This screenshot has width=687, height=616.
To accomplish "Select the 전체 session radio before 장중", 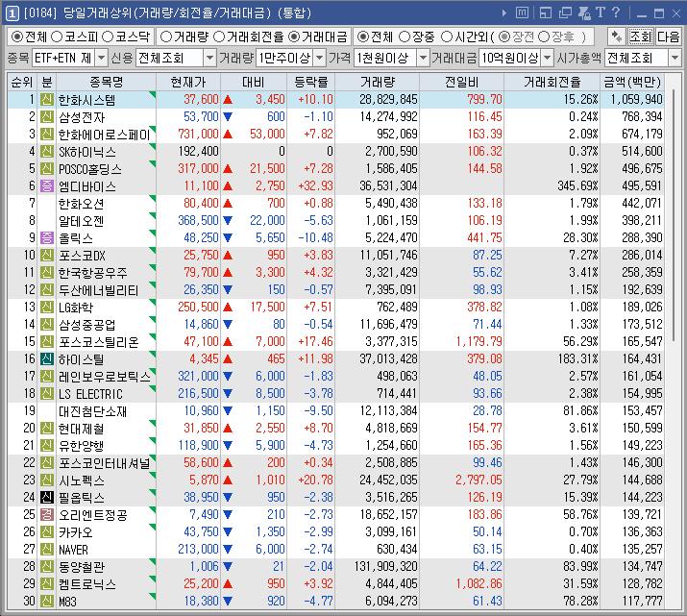I will [x=363, y=37].
